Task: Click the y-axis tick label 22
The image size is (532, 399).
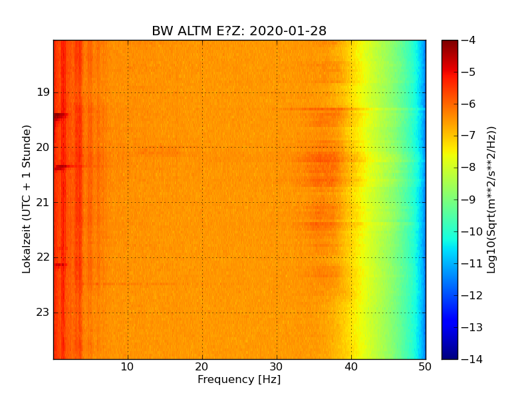Action: [x=43, y=257]
